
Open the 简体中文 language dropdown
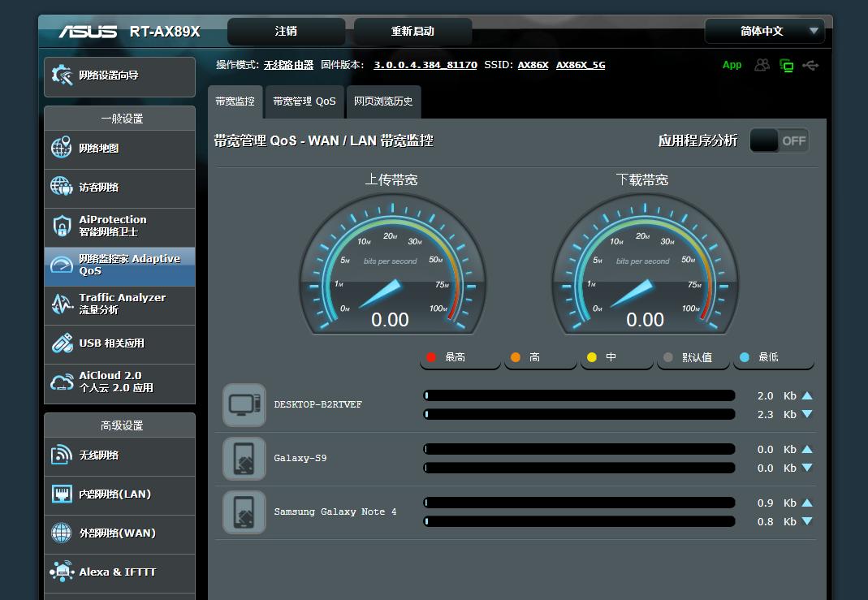coord(765,31)
